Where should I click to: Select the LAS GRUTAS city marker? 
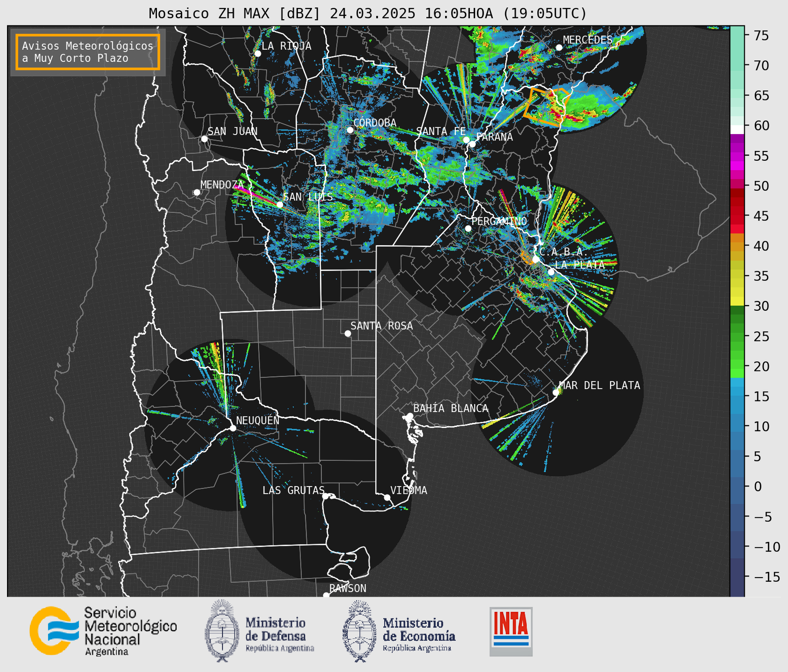(x=326, y=496)
